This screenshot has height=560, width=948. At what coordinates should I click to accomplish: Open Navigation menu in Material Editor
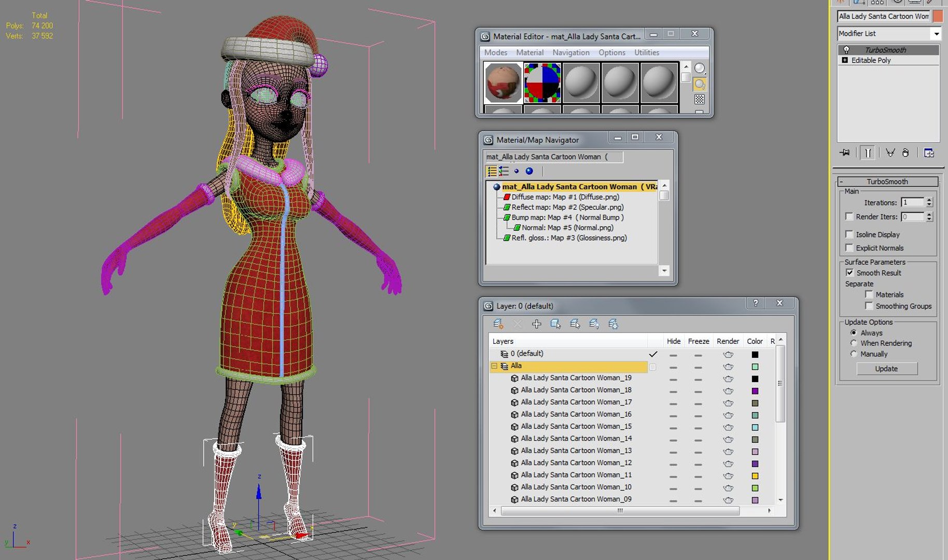pos(571,52)
